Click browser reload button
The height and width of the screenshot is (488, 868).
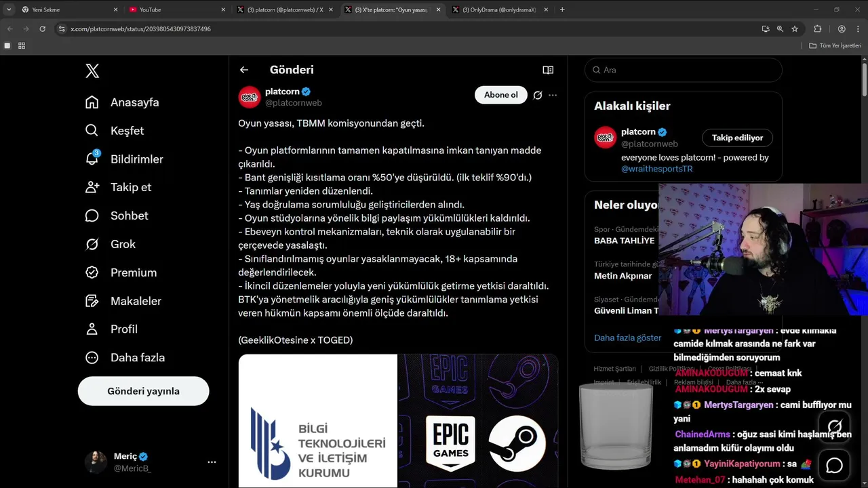tap(42, 29)
